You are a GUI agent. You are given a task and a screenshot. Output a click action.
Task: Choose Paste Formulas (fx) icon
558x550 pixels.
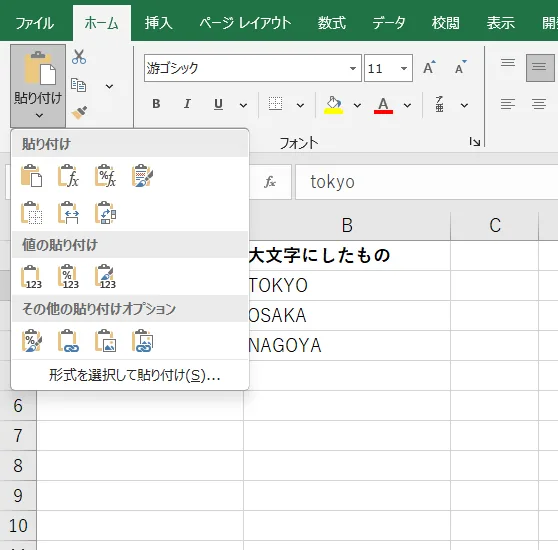click(68, 175)
